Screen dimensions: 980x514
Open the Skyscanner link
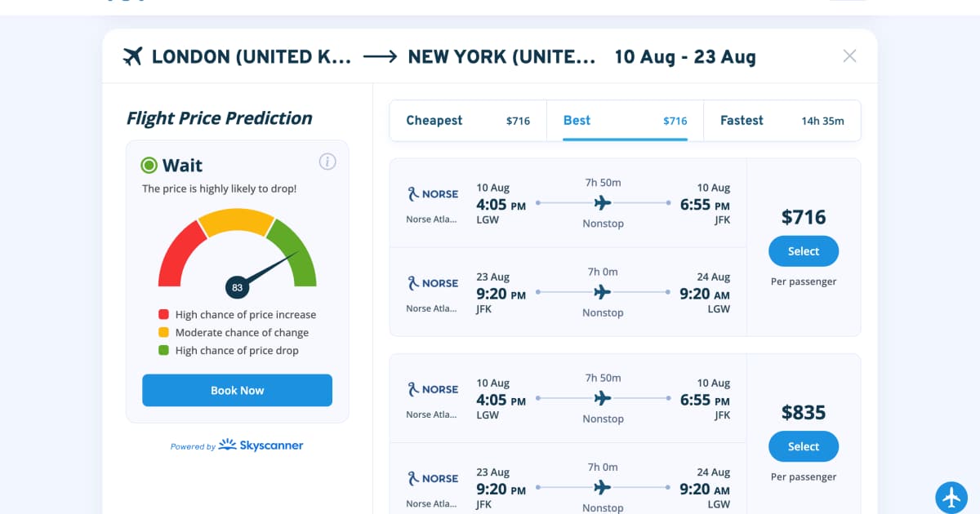[x=261, y=445]
